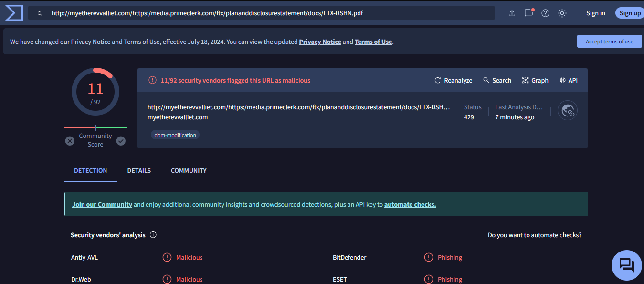Click the Sign up button
The height and width of the screenshot is (284, 644).
[x=630, y=13]
